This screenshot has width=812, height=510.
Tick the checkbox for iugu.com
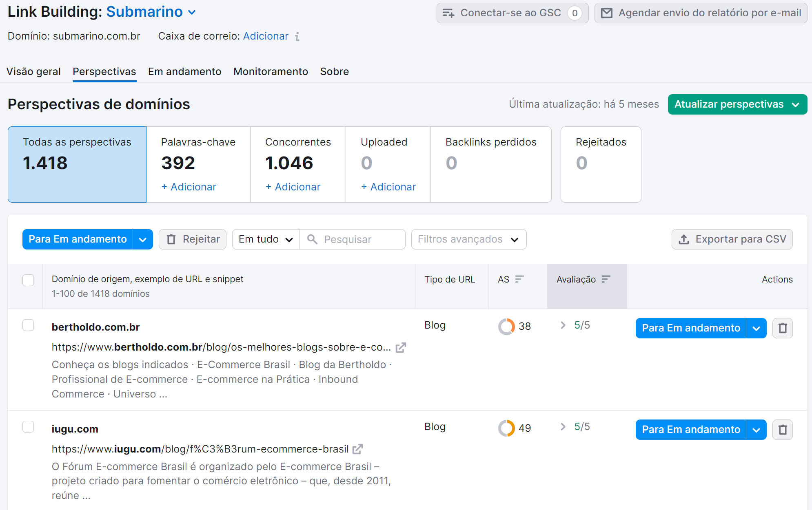pos(28,427)
